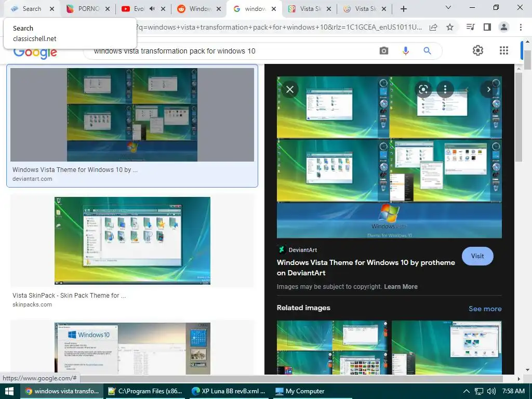The height and width of the screenshot is (399, 532).
Task: Open network tray icon
Action: tap(478, 391)
